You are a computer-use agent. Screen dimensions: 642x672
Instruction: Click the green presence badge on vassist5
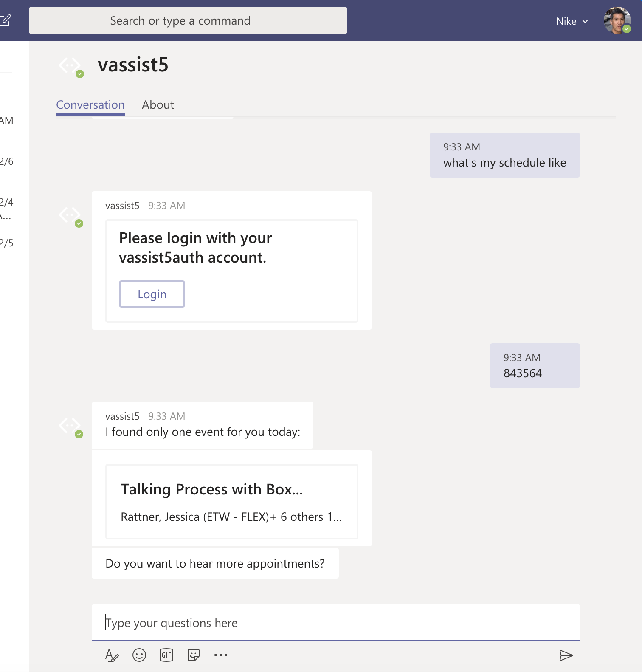point(81,74)
